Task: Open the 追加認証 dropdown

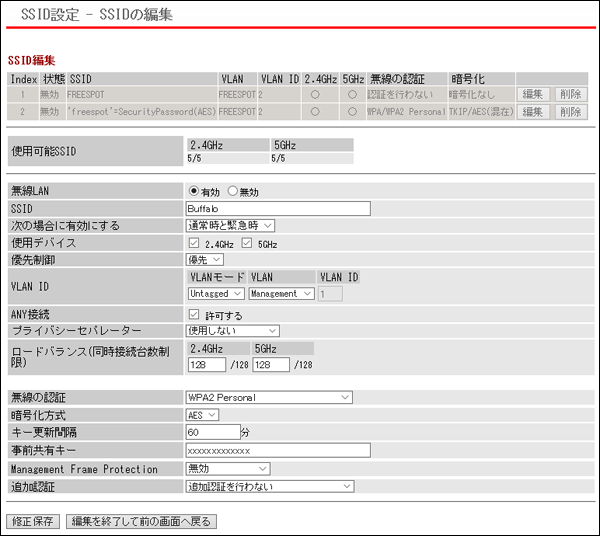Action: coord(270,486)
